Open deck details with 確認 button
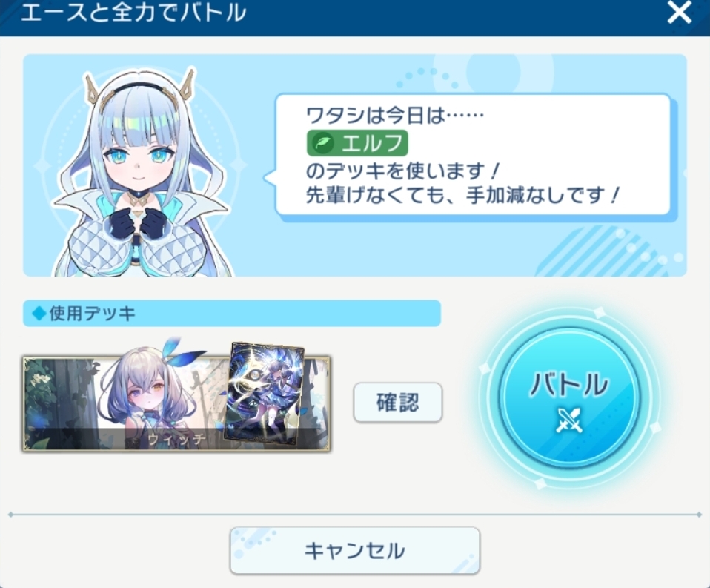 click(397, 403)
